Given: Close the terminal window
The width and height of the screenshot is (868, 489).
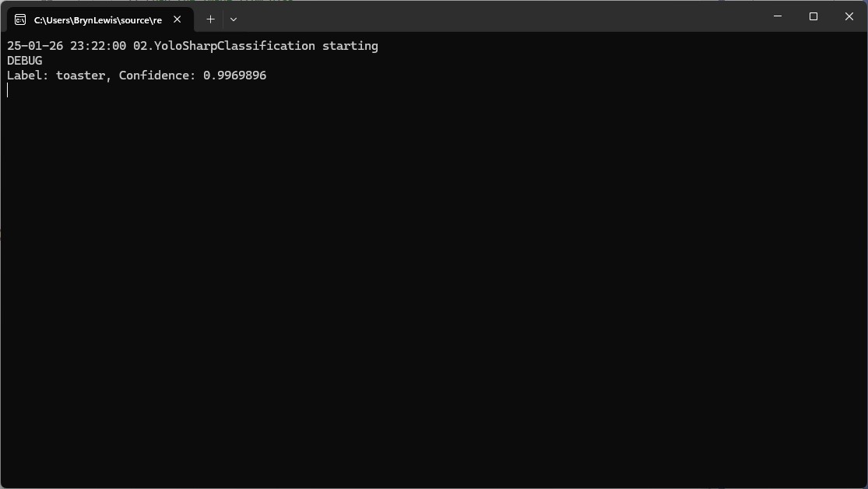Looking at the screenshot, I should coord(849,16).
